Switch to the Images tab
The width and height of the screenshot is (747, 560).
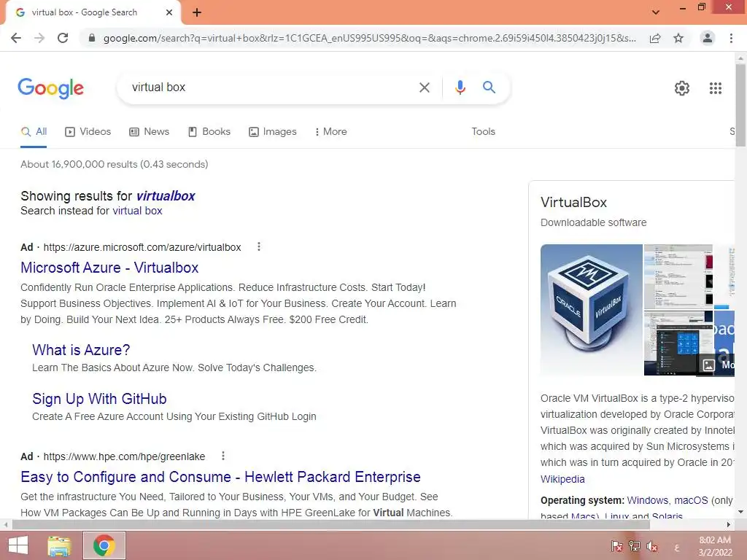coord(273,131)
